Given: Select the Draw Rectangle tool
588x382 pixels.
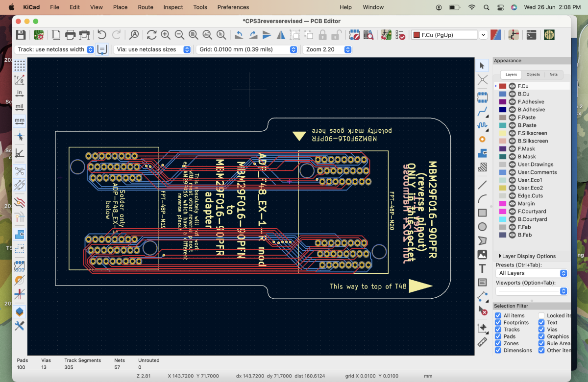Looking at the screenshot, I should (x=482, y=213).
